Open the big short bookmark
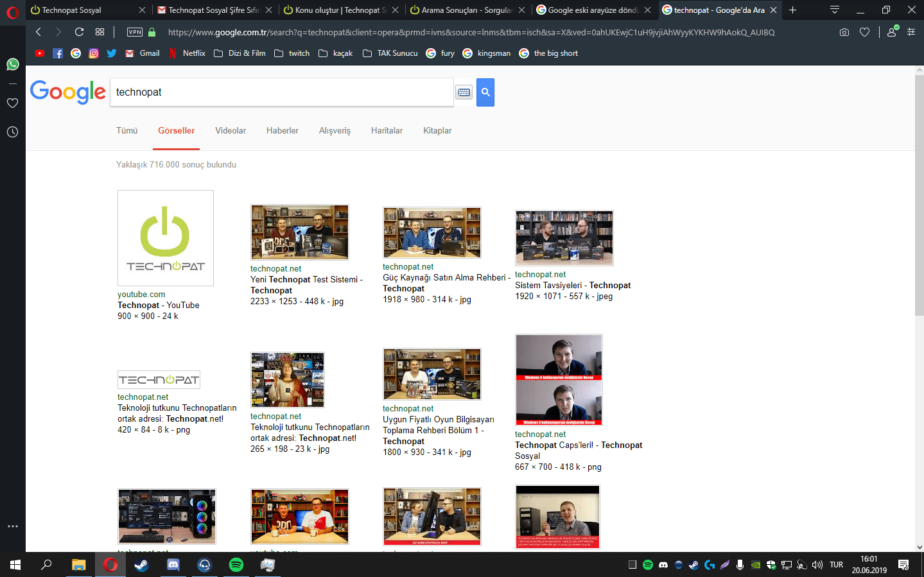The height and width of the screenshot is (577, 924). coord(549,53)
